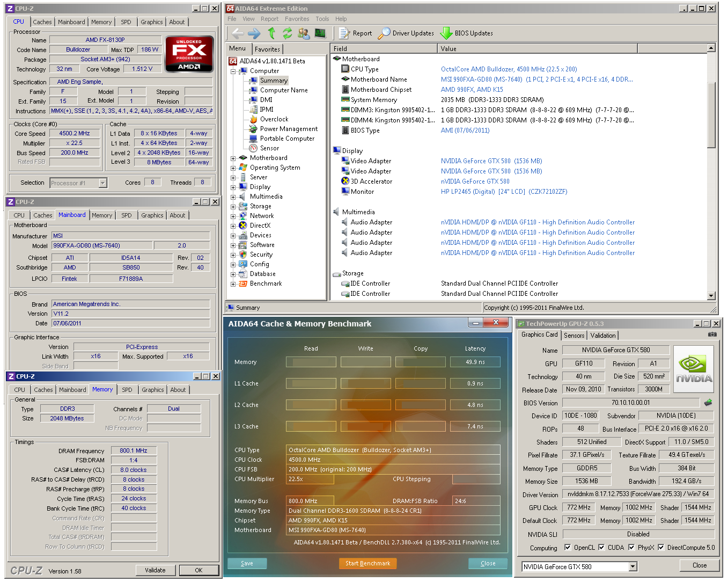Click the AMD FX processor logo in CPU-Z
This screenshot has height=582, width=728.
tap(189, 54)
